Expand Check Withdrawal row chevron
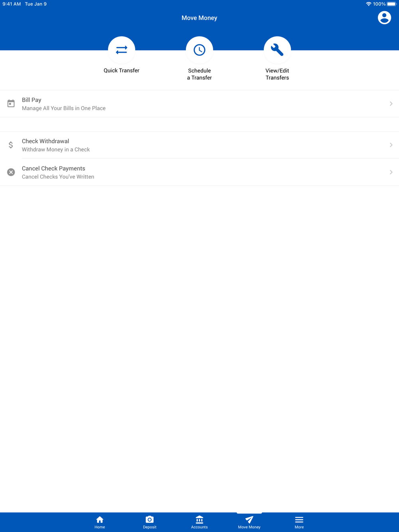Image resolution: width=399 pixels, height=532 pixels. click(391, 145)
